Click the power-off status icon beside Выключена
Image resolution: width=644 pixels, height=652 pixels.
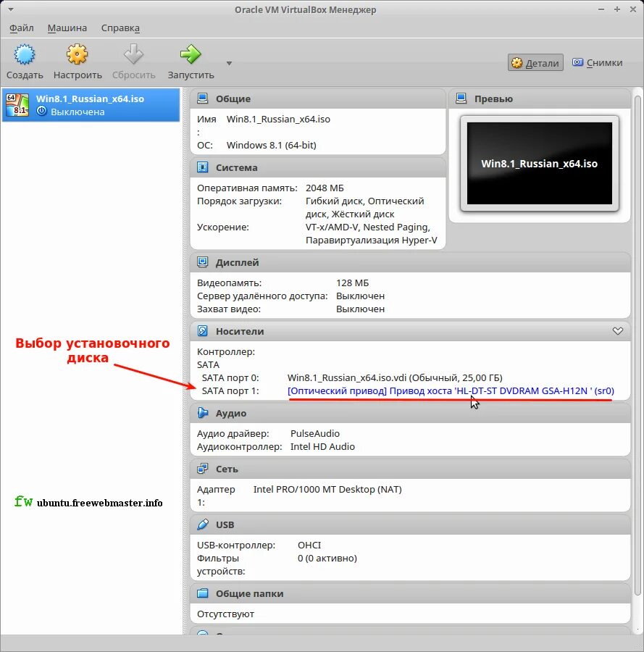click(x=41, y=112)
